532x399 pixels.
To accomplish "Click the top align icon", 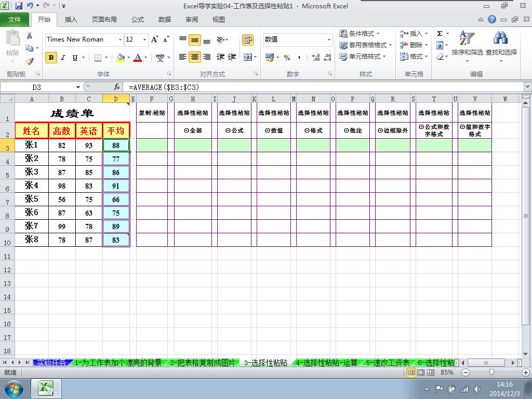I will coord(183,39).
